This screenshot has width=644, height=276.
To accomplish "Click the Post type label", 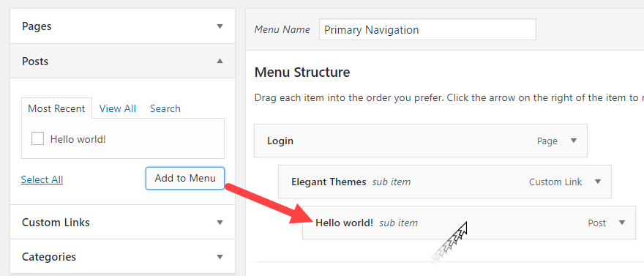I will point(596,223).
